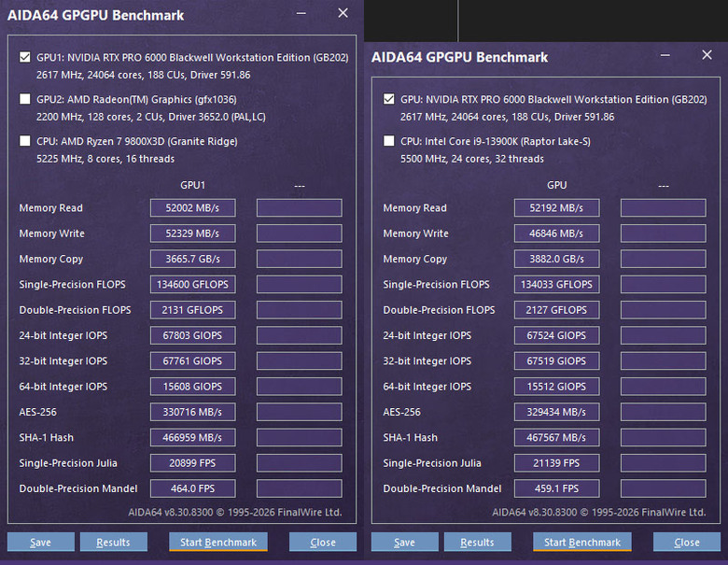Click Close button in the left window

pyautogui.click(x=323, y=543)
